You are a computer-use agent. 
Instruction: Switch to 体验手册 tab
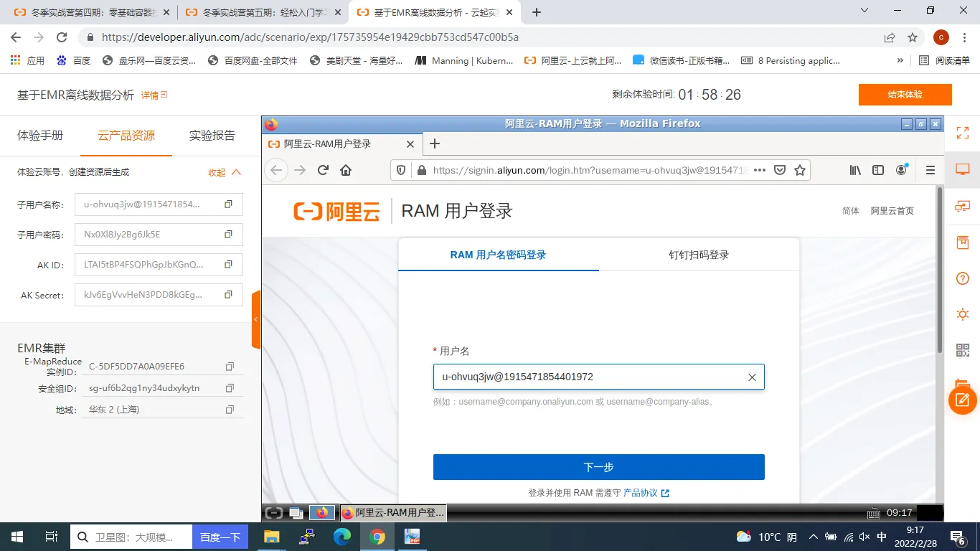coord(40,135)
